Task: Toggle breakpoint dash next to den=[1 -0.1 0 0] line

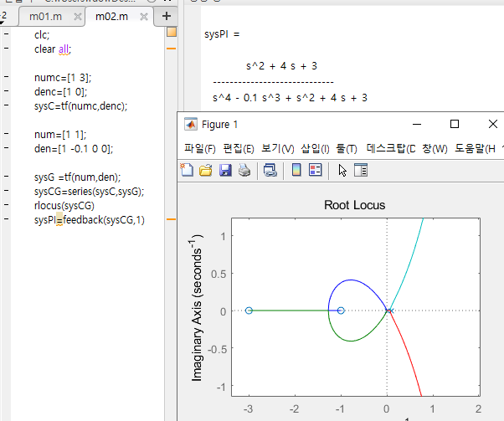Action: tap(6, 148)
